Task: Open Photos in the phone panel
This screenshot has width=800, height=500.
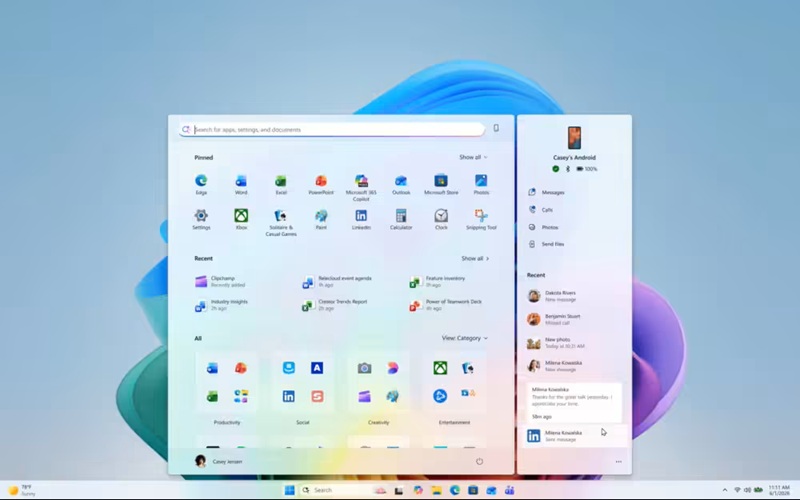Action: 543,227
